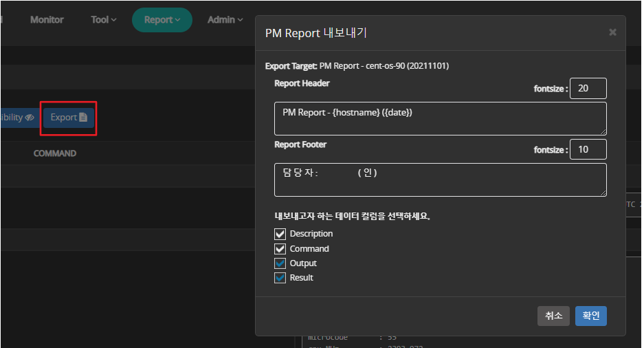Focus the Report Footer text area
644x348 pixels.
coord(440,180)
